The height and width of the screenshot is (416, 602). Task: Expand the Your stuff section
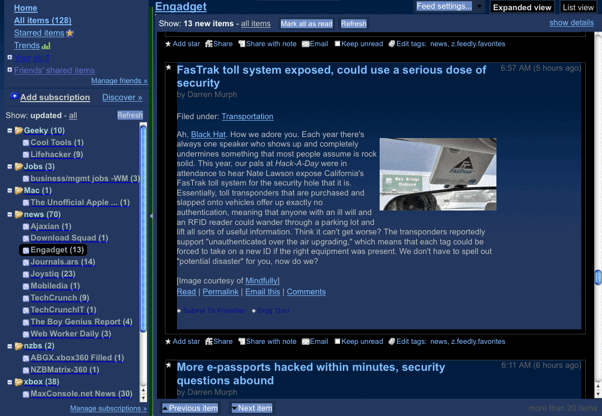(x=10, y=57)
